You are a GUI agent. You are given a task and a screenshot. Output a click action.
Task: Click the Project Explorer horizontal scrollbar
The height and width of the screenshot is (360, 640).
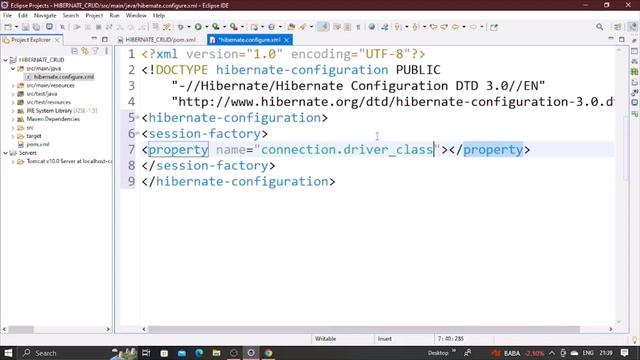21,329
